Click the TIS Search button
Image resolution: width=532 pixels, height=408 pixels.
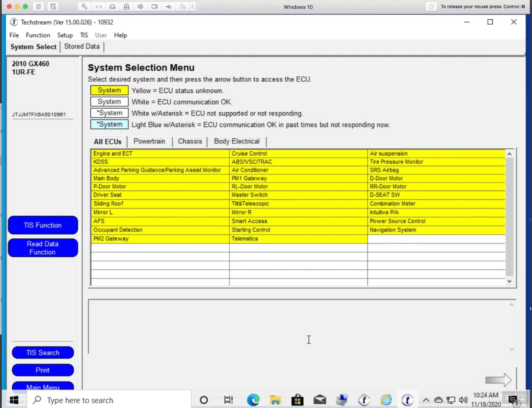pyautogui.click(x=43, y=352)
